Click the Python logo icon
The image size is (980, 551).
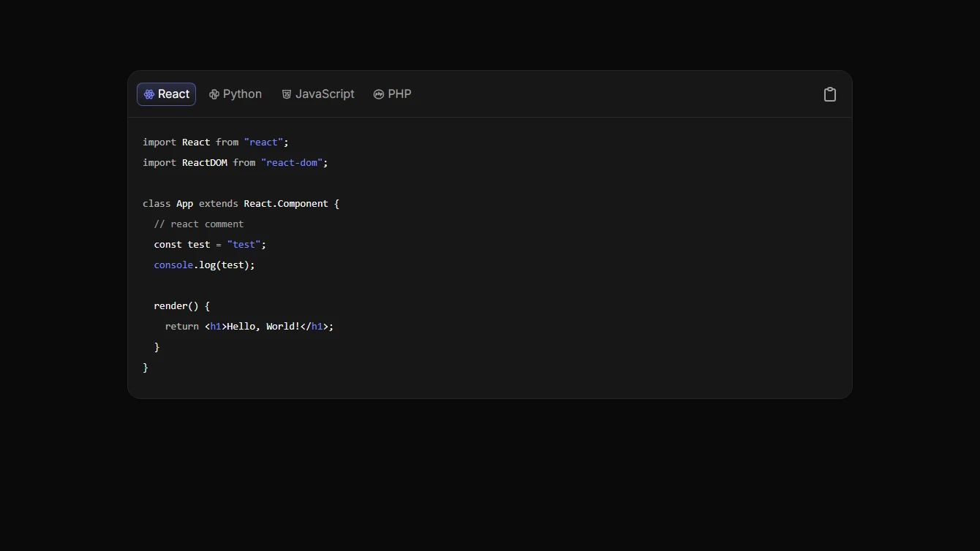214,94
